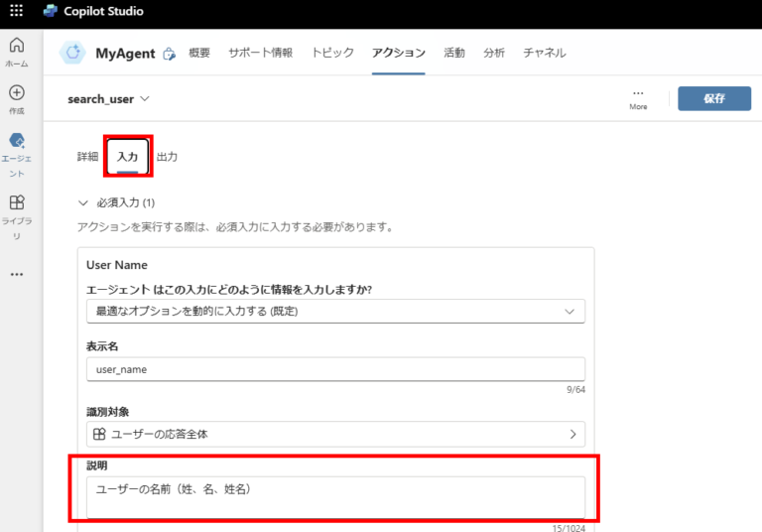The image size is (762, 532).
Task: Click the 表示名 user_name text field
Action: click(x=335, y=369)
